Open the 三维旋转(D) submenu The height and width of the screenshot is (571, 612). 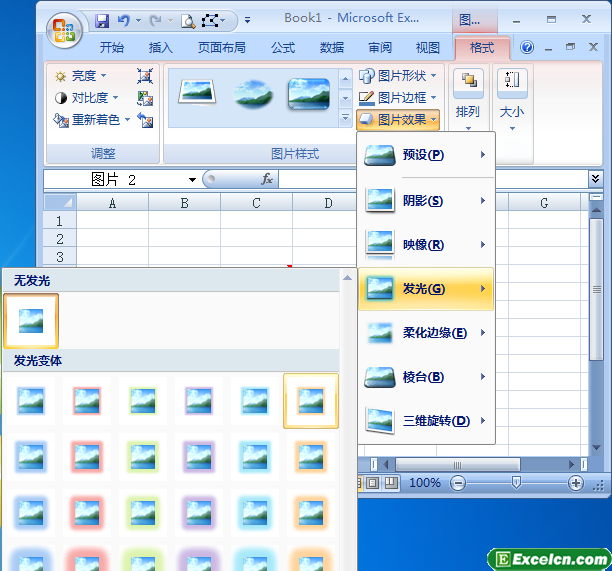pyautogui.click(x=426, y=421)
